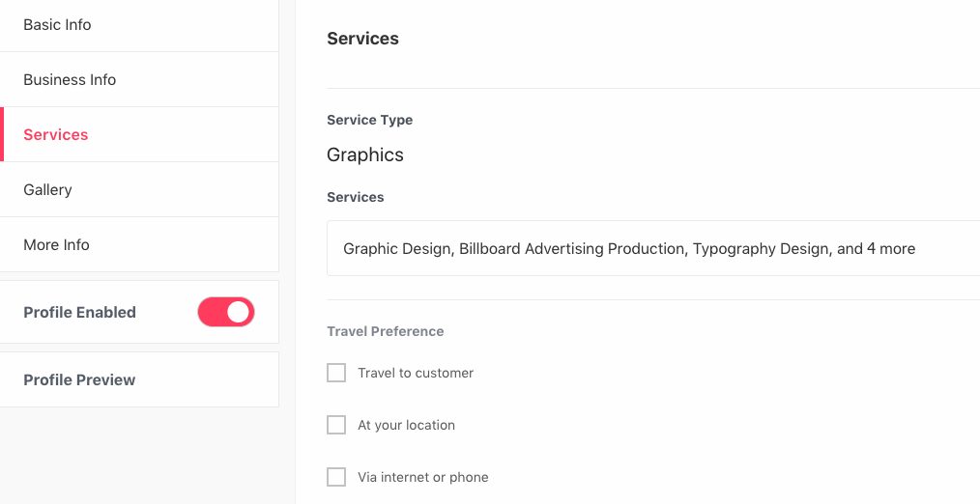Tick the Via internet or phone checkbox
This screenshot has height=504, width=980.
tap(336, 478)
